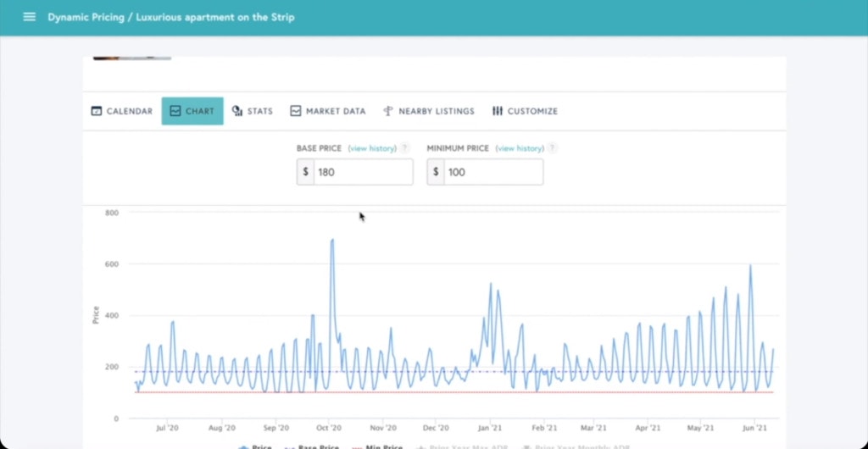The image size is (868, 449).
Task: Click the vertical Price axis title
Action: click(96, 314)
